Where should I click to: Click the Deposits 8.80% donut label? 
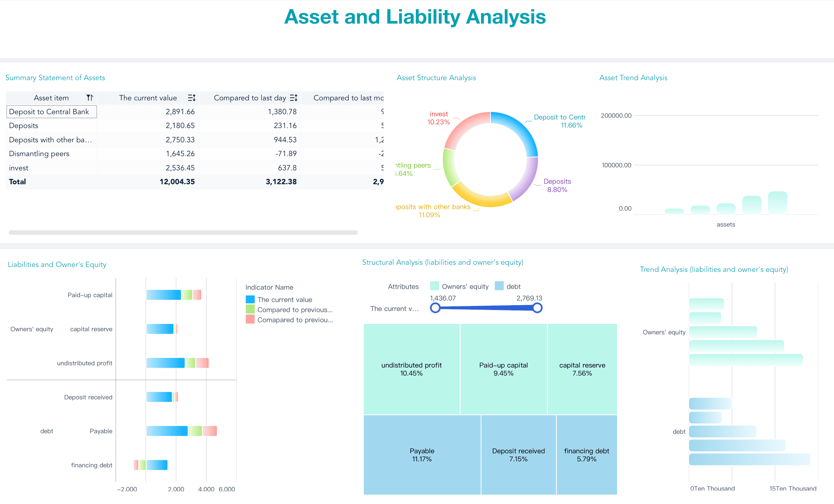557,185
